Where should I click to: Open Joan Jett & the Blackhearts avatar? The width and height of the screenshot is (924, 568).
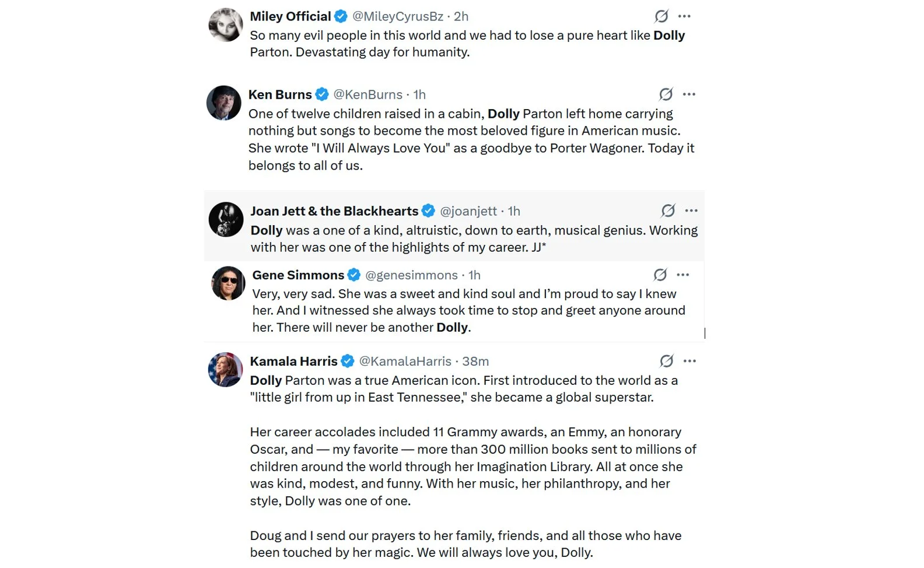pos(226,219)
